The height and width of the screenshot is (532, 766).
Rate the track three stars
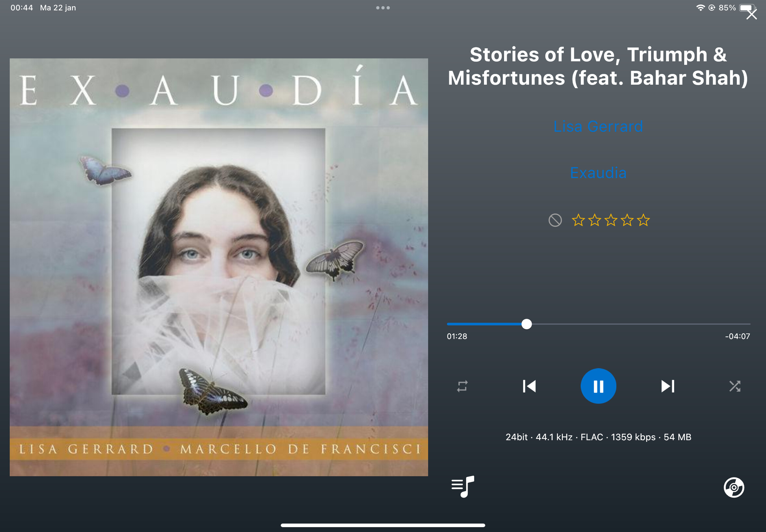[x=611, y=220]
